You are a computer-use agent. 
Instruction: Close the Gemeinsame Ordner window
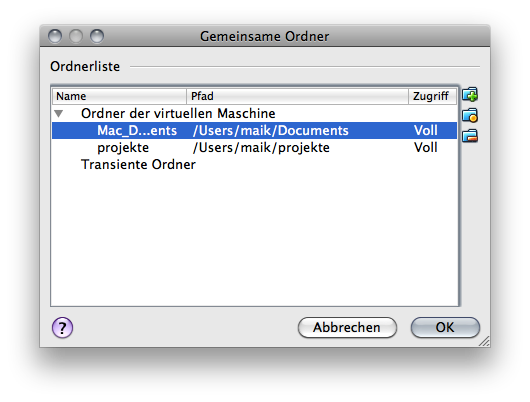tap(55, 36)
